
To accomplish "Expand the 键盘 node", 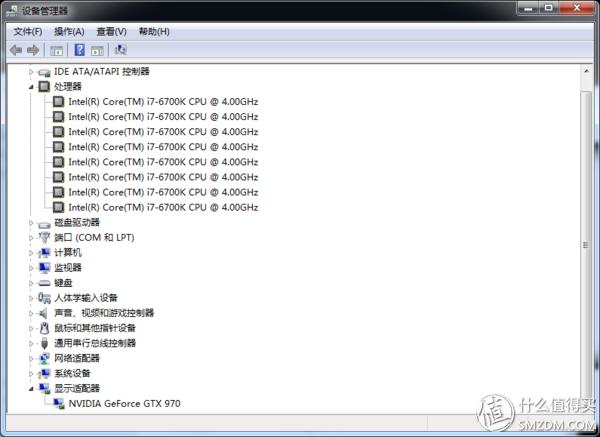I will [31, 283].
